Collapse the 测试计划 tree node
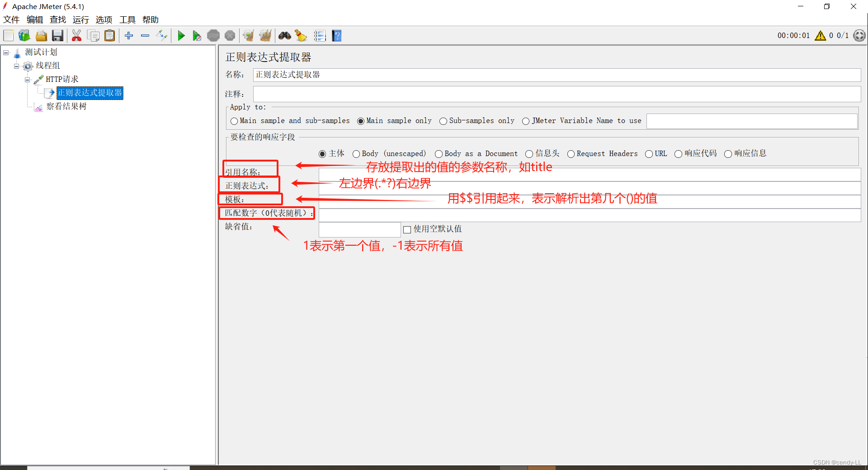Image resolution: width=868 pixels, height=470 pixels. 6,52
